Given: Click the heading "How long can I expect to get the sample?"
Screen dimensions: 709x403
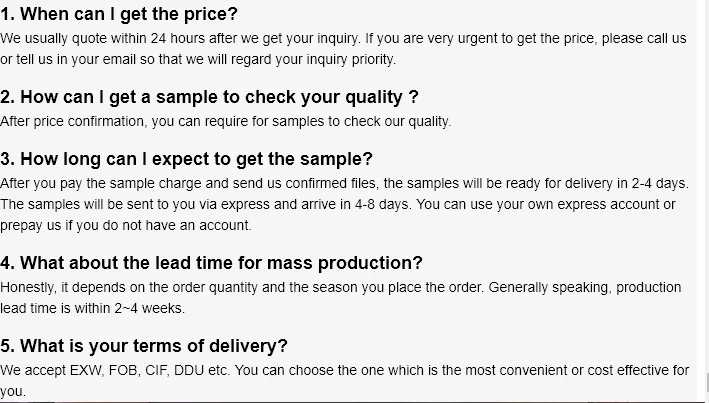Looking at the screenshot, I should click(x=186, y=159).
